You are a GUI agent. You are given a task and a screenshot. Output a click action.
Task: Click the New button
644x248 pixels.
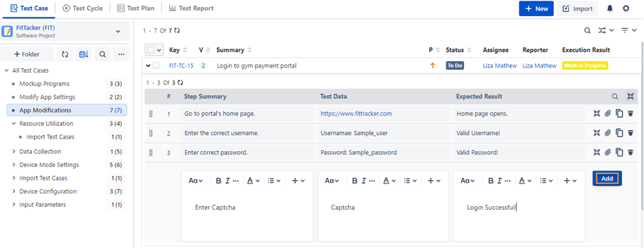click(x=537, y=8)
